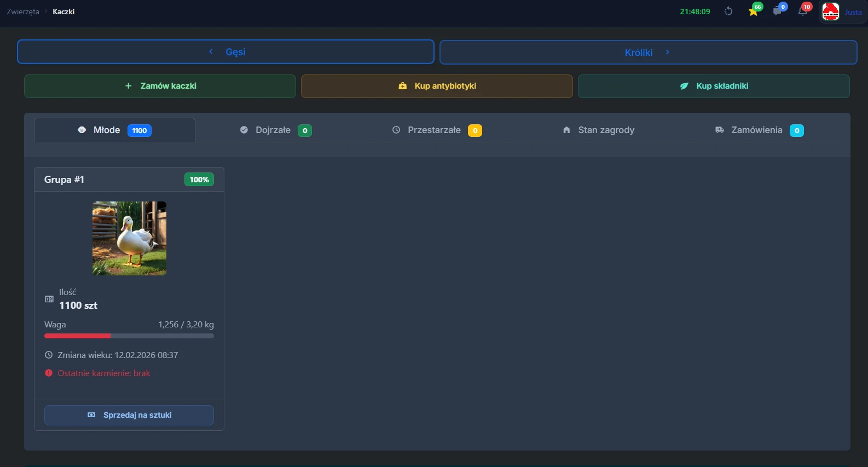Open the Stan zagrody tab

598,130
